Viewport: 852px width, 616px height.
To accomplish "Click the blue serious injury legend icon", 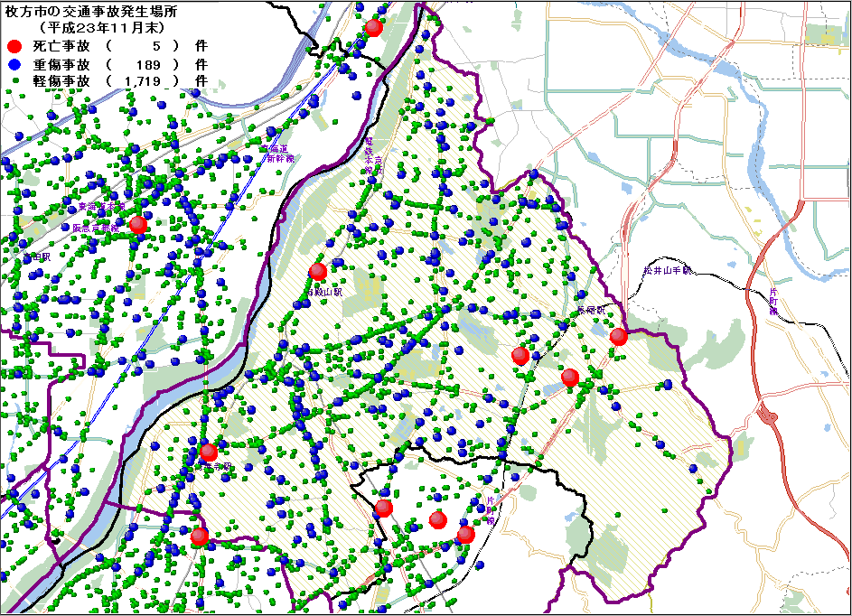I will [x=13, y=64].
